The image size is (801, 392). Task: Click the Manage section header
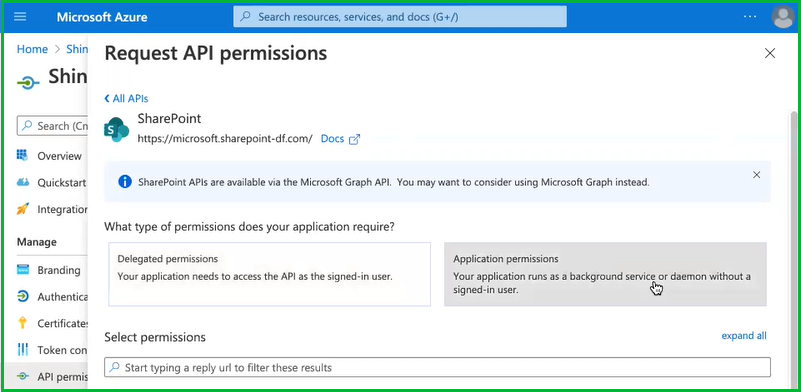click(x=37, y=242)
